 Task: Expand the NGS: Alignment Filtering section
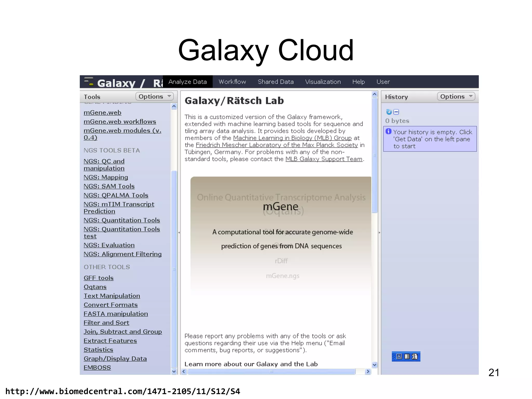coord(123,254)
